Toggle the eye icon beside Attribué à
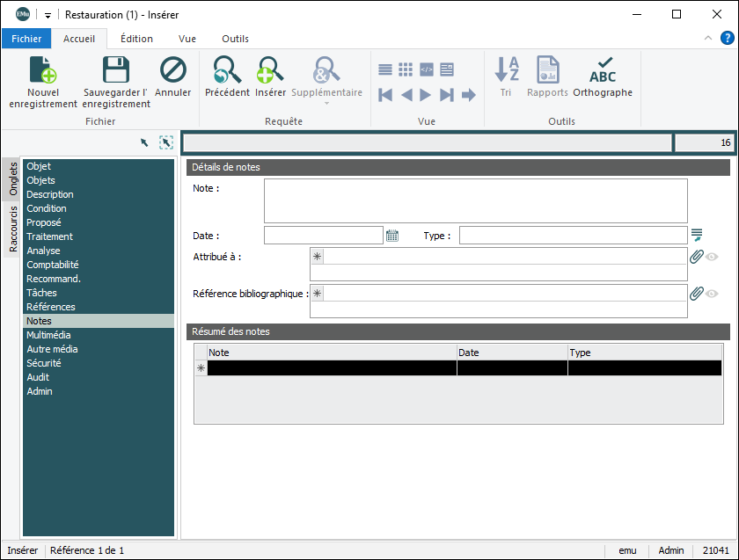The width and height of the screenshot is (739, 560). (x=712, y=257)
